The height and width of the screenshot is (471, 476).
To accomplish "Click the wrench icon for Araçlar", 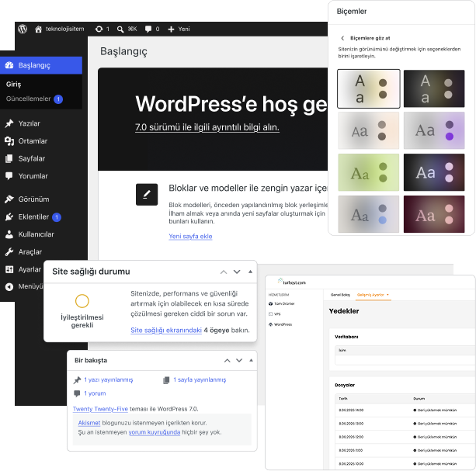I will (9, 251).
